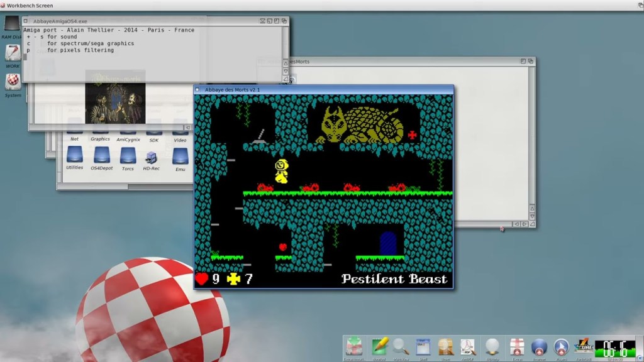Click the AbbayeAmigaOS4.exe console title bar
The height and width of the screenshot is (362, 644).
click(138, 21)
